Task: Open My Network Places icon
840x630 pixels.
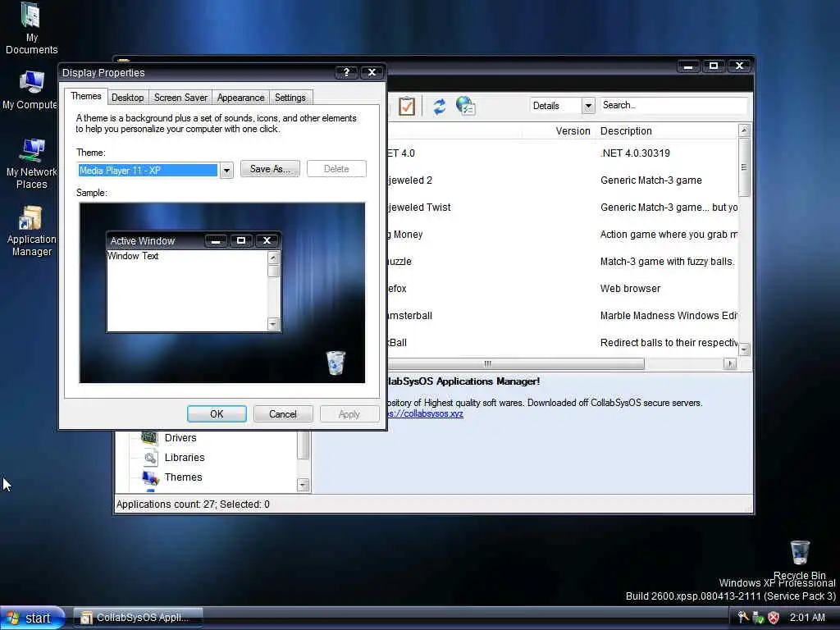Action: (x=31, y=163)
